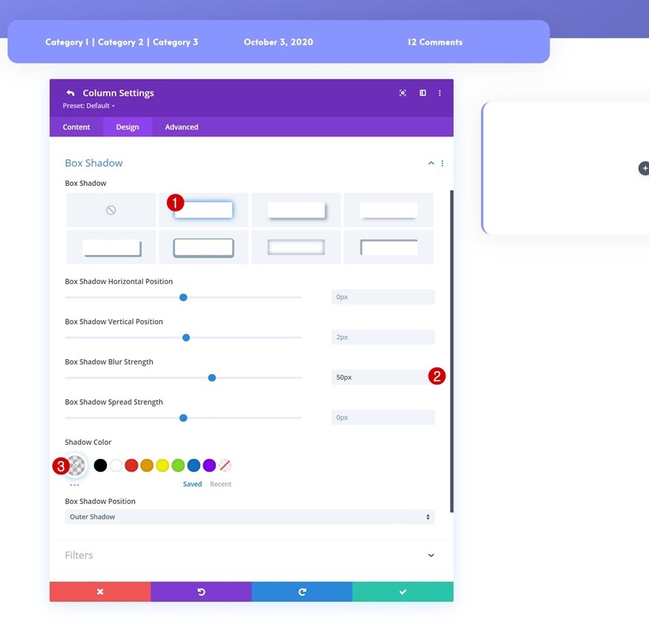
Task: Click Box Shadow Vertical Position slider handle
Action: [187, 338]
